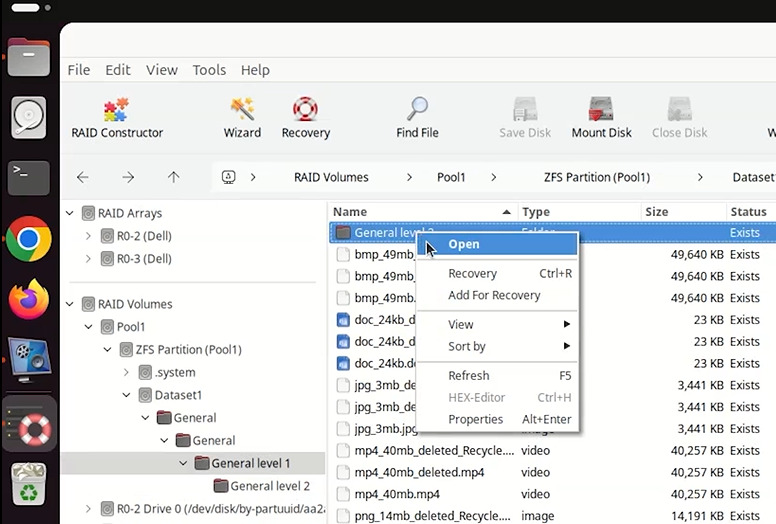Click the computer root breadcrumb icon
This screenshot has width=776, height=524.
click(228, 177)
